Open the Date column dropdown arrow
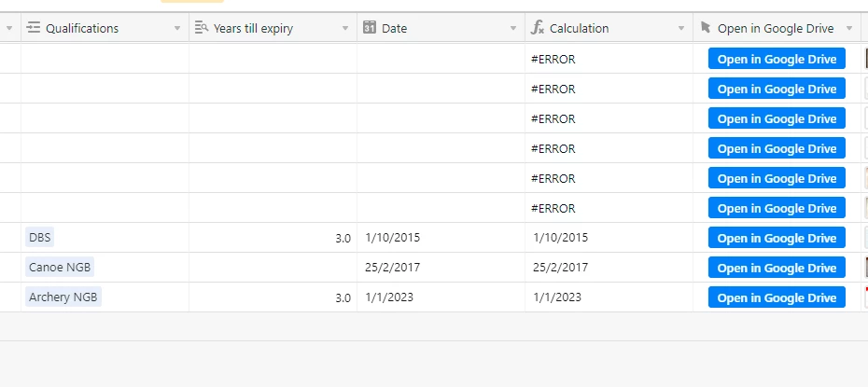 (x=513, y=29)
